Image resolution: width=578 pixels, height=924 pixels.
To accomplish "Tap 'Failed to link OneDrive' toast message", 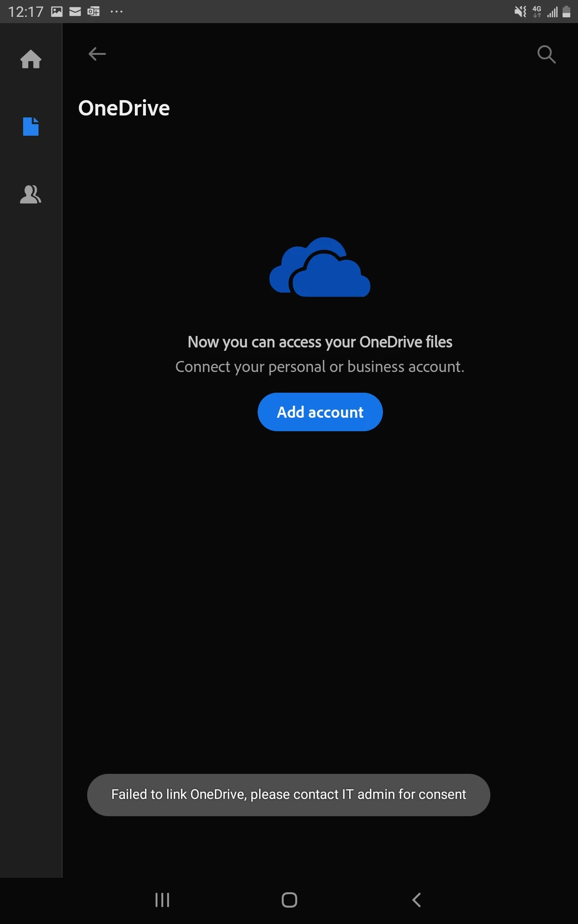I will pyautogui.click(x=289, y=795).
